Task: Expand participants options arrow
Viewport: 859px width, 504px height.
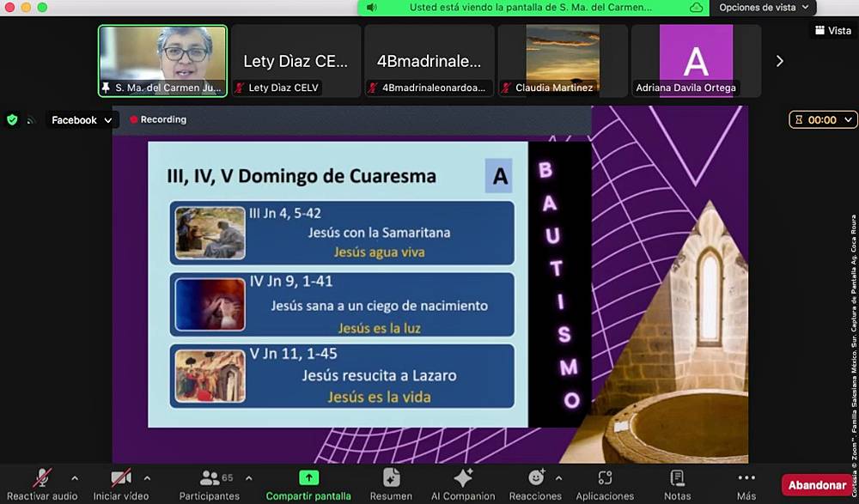Action: pos(249,478)
